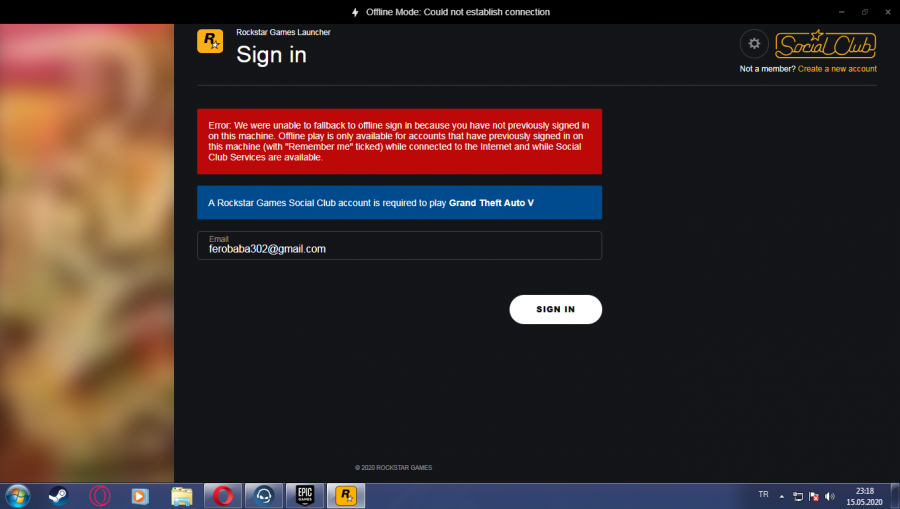Close the Rockstar Games Launcher window
The image size is (900, 509).
pos(887,12)
